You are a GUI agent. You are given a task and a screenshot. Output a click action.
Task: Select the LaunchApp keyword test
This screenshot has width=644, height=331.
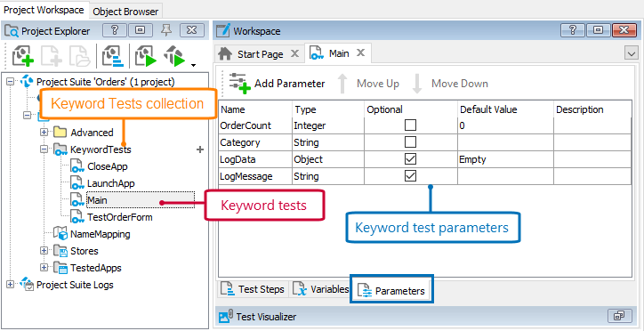tap(110, 183)
